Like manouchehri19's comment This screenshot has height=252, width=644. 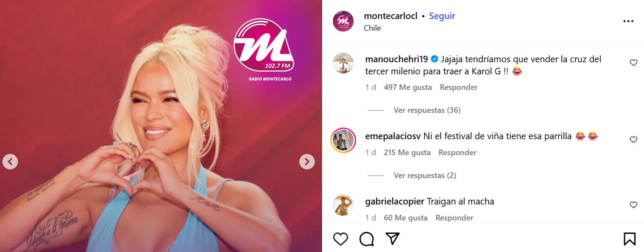(x=634, y=63)
